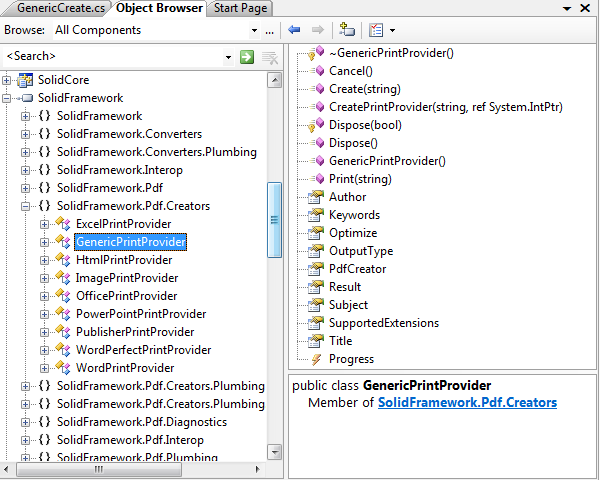Expand the SolidFramework.Pdf.Diagnostics namespace node
The width and height of the screenshot is (600, 480).
pos(25,422)
